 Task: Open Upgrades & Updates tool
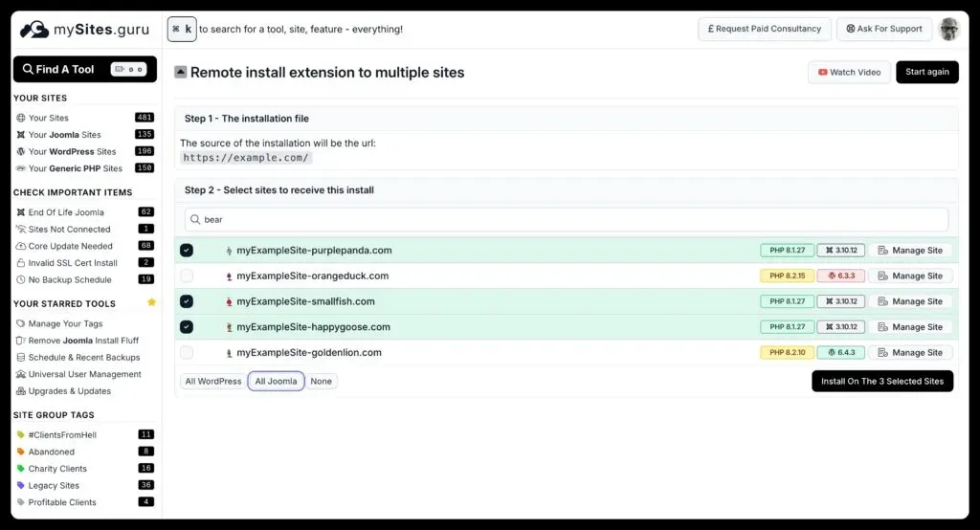tap(63, 391)
